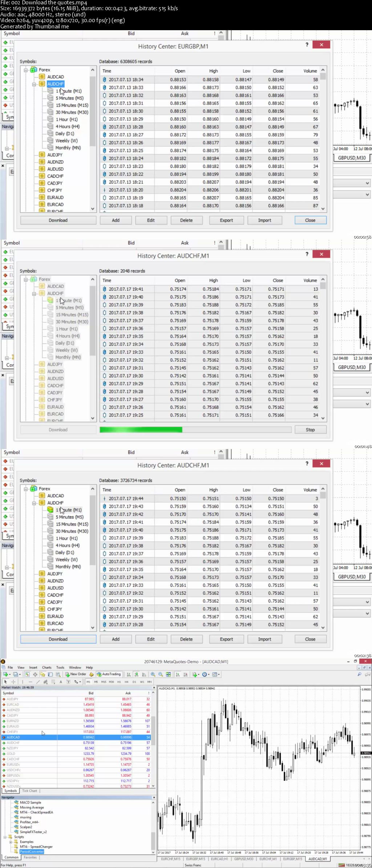Image resolution: width=372 pixels, height=868 pixels.
Task: Switch chart to bar chart icon
Action: (129, 674)
